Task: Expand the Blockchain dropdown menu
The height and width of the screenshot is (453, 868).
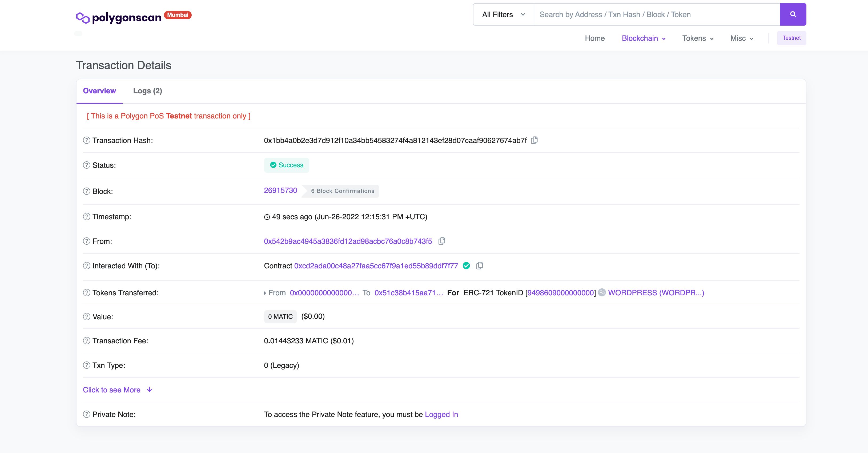Action: click(644, 38)
